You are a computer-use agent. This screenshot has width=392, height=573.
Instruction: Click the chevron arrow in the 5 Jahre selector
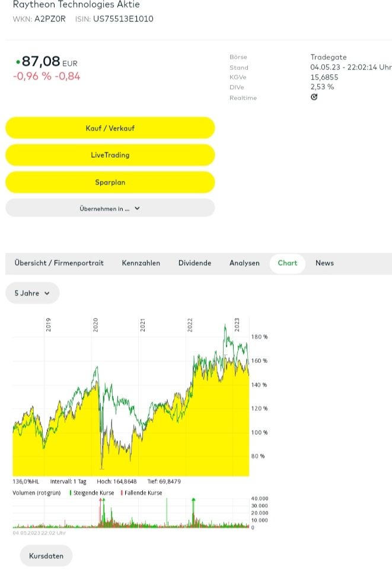point(47,293)
